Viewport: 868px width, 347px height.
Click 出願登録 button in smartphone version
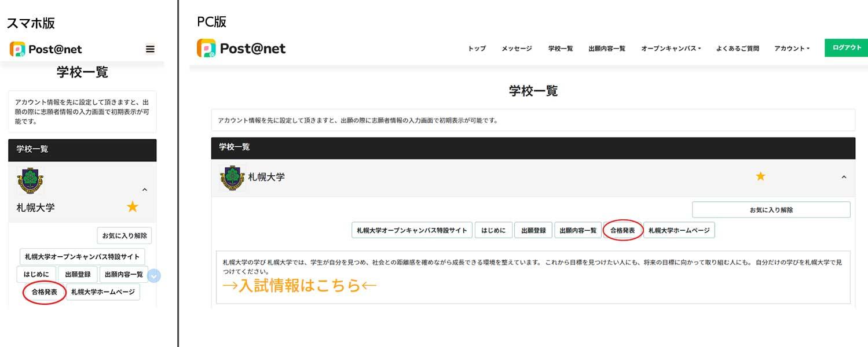tap(78, 275)
